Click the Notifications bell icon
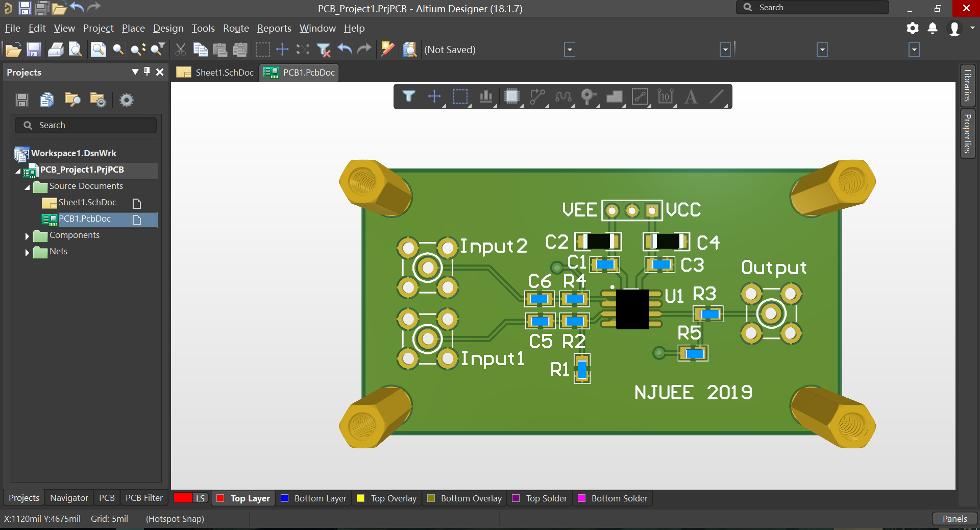The image size is (980, 530). pyautogui.click(x=933, y=29)
